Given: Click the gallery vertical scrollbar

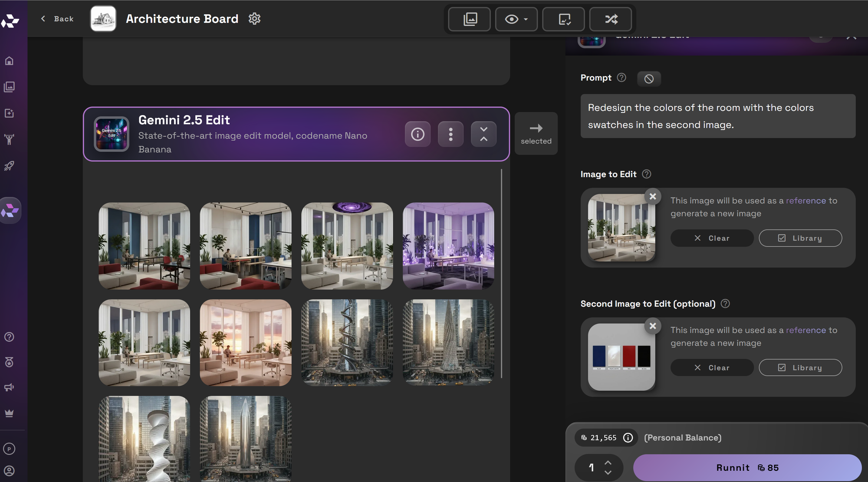Looking at the screenshot, I should point(501,273).
